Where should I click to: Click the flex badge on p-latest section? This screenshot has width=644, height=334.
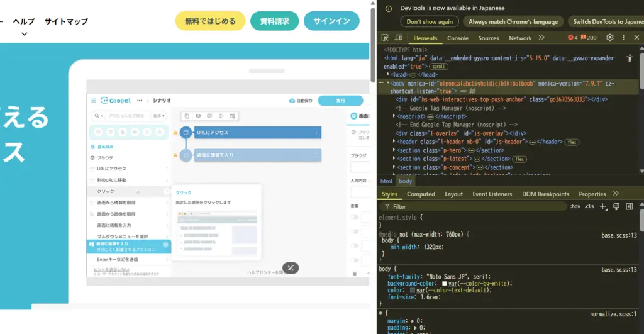point(519,159)
